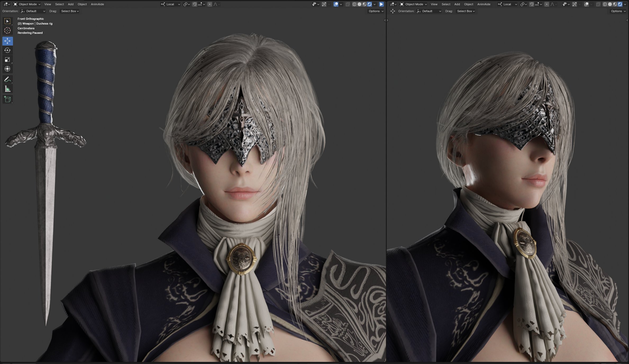Switch left viewport to Rendered shading

(370, 4)
